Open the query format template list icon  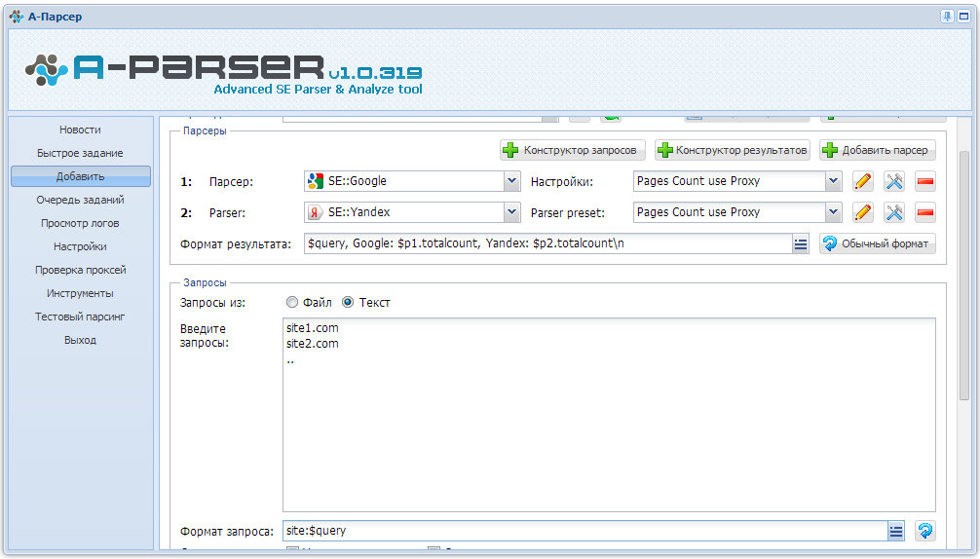click(896, 531)
